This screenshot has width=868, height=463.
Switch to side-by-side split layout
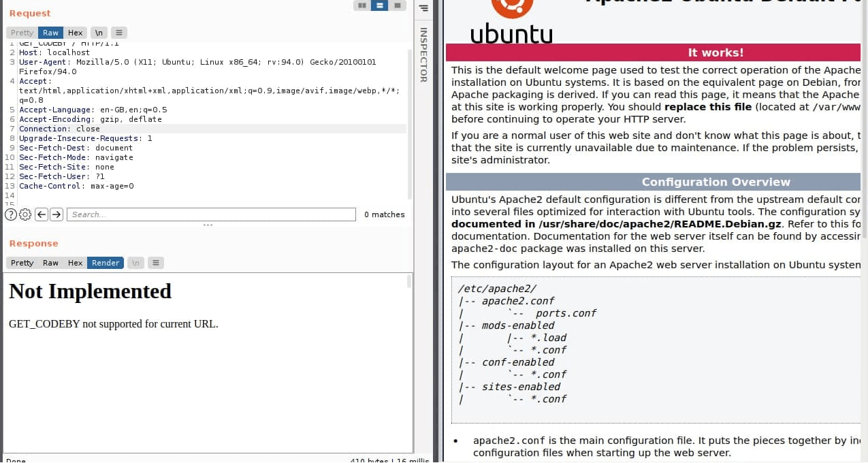tap(362, 5)
